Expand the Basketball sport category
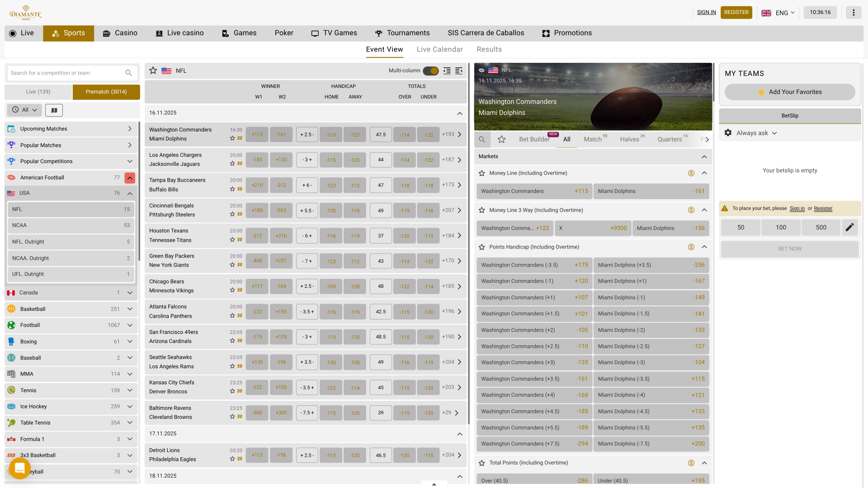The width and height of the screenshot is (868, 488). tap(130, 309)
